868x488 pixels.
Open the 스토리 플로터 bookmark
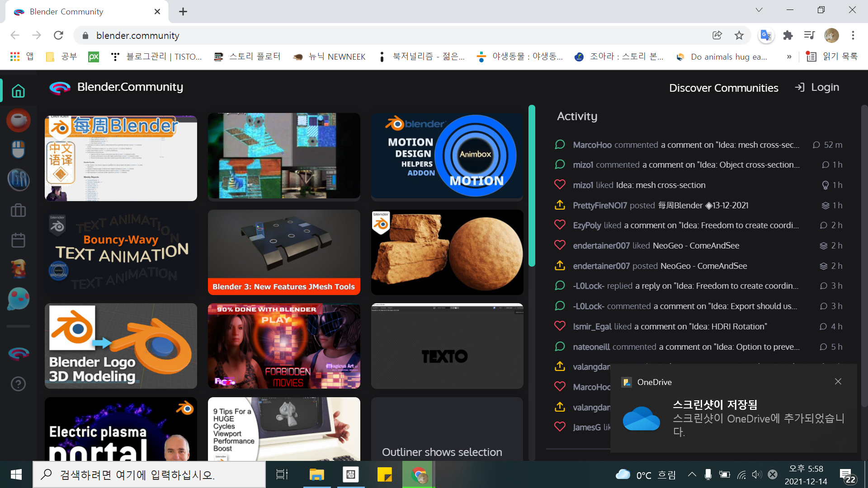[x=247, y=56]
